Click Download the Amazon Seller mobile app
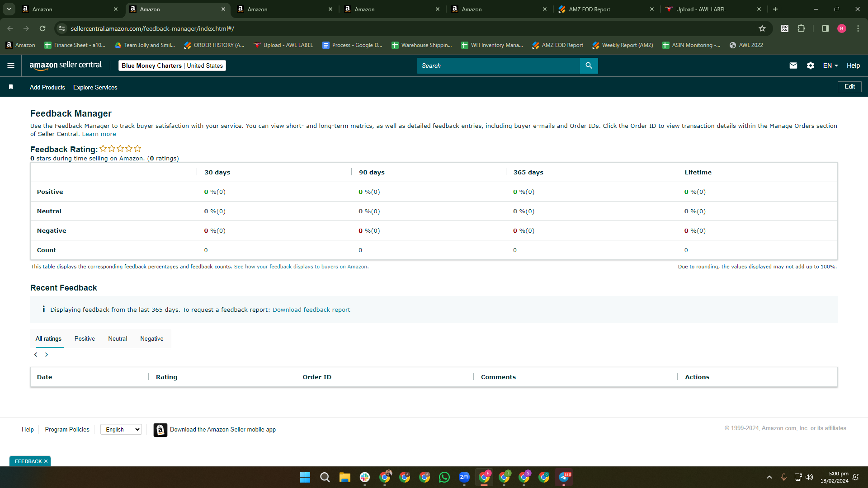 [223, 430]
